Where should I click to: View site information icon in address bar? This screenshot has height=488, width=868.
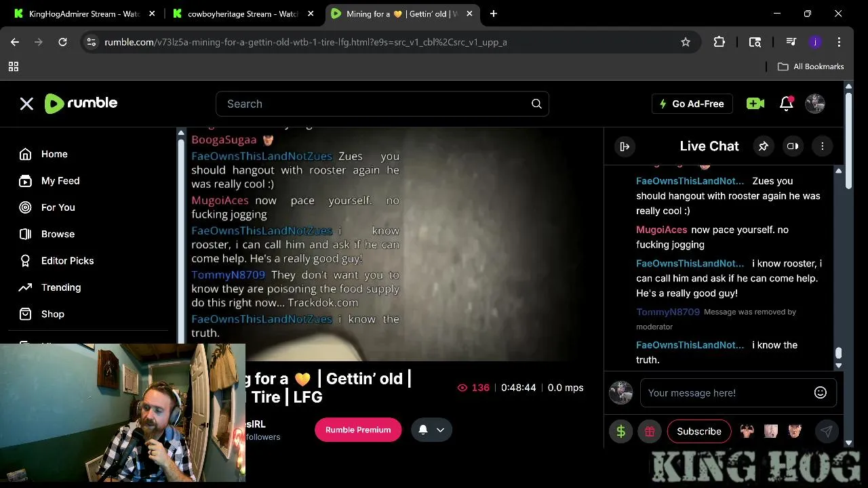click(x=92, y=42)
